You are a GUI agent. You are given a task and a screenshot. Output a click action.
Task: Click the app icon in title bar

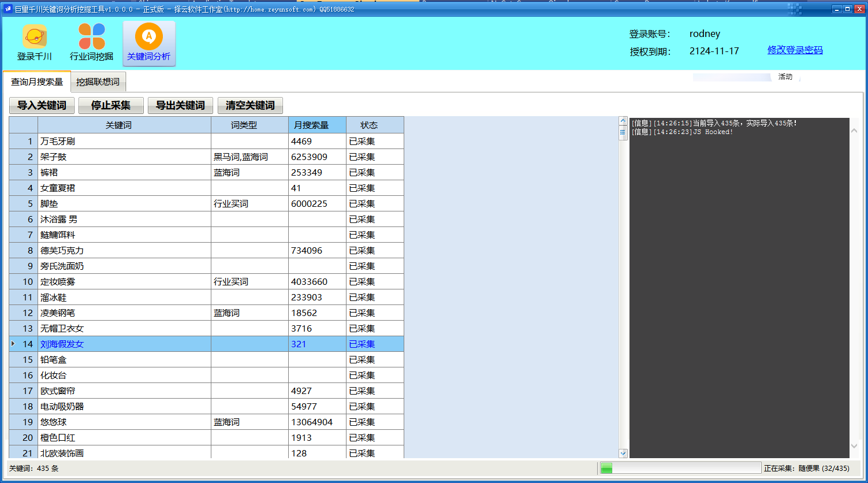(8, 9)
